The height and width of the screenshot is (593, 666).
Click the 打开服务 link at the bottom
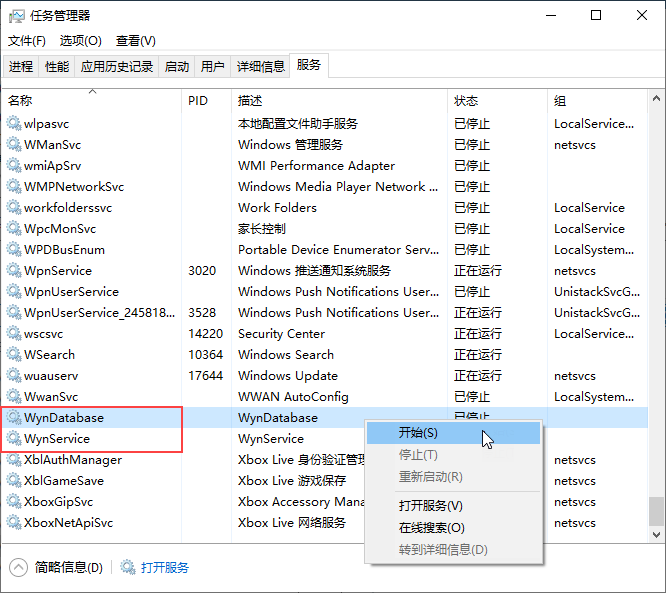coord(165,568)
